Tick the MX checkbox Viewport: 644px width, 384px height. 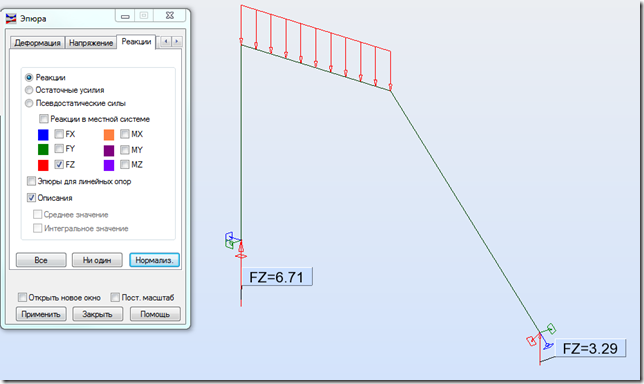coord(125,134)
